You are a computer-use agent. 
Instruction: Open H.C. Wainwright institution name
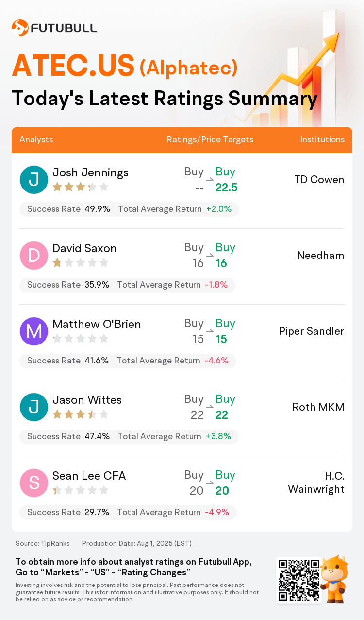click(x=316, y=483)
